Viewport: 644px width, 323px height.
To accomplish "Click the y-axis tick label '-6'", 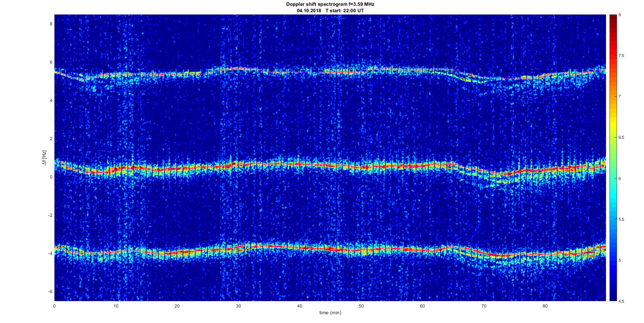I will pyautogui.click(x=50, y=291).
